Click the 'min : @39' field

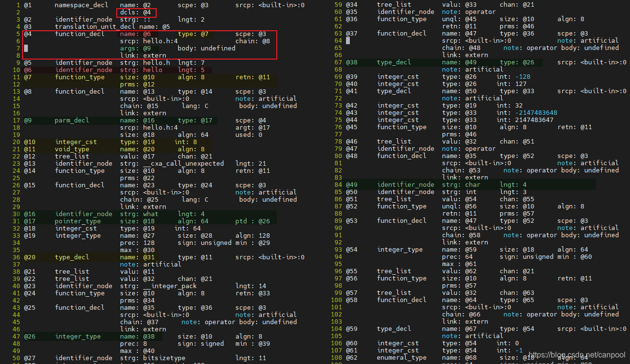(x=253, y=343)
